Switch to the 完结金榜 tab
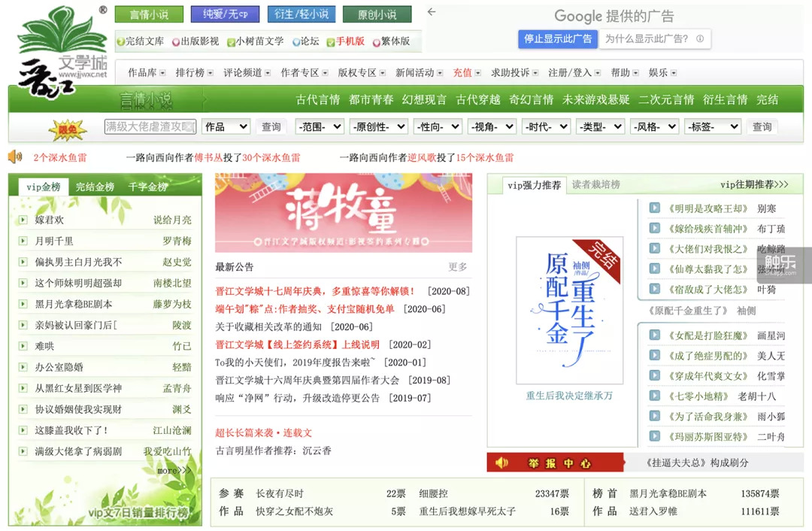Image resolution: width=812 pixels, height=531 pixels. pyautogui.click(x=95, y=187)
